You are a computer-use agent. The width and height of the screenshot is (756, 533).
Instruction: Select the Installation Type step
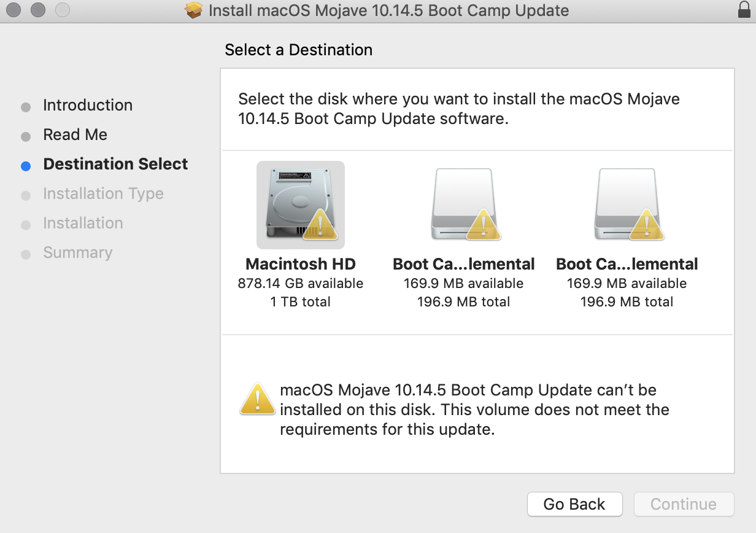[x=103, y=194]
